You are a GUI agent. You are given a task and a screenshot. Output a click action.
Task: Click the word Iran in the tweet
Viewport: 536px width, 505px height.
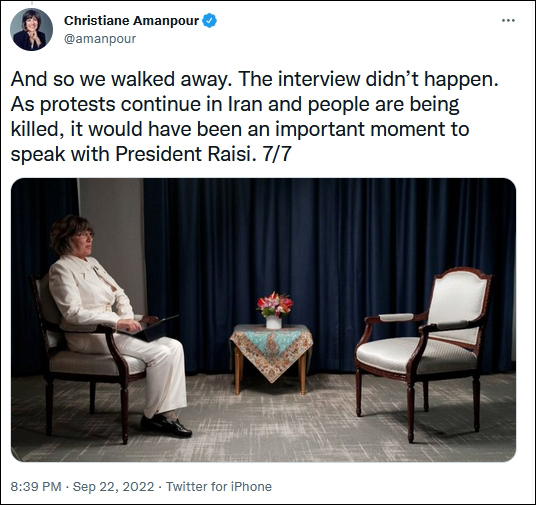(245, 104)
